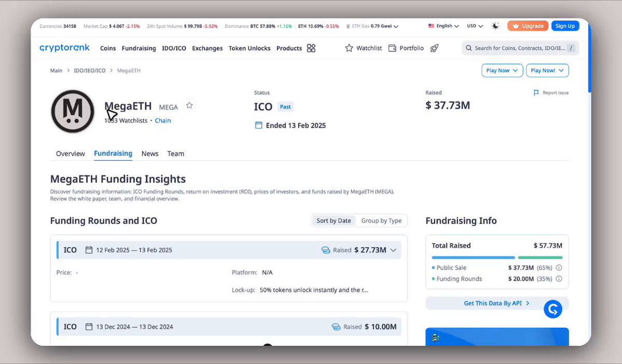
Task: Open the Exchanges nav menu
Action: (207, 48)
